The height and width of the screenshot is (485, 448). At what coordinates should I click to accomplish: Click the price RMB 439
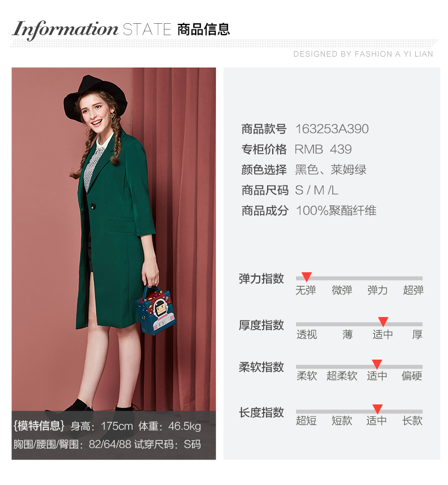pyautogui.click(x=323, y=149)
